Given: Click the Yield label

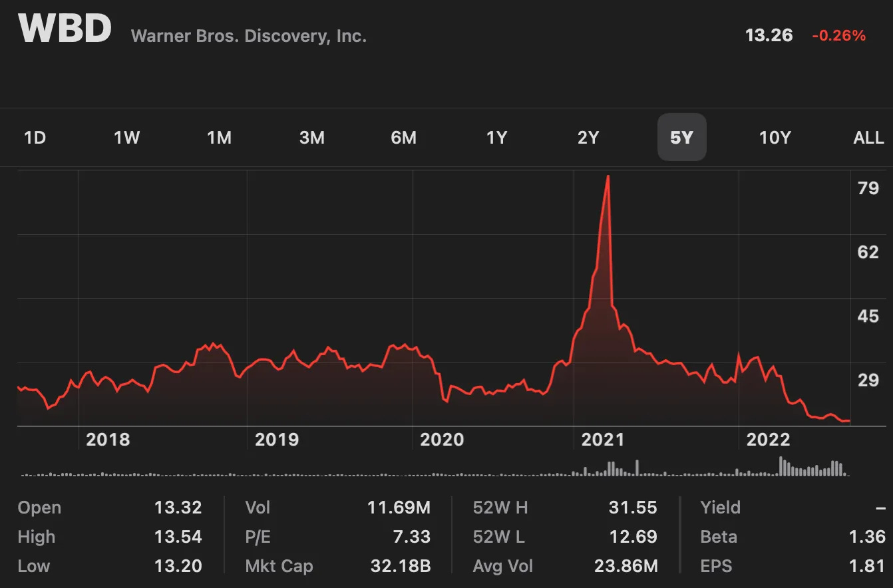Looking at the screenshot, I should pyautogui.click(x=721, y=508).
